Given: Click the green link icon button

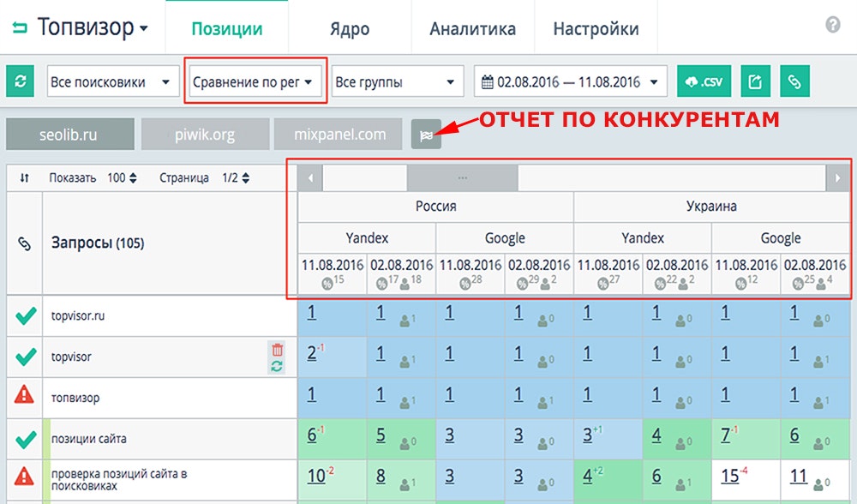Looking at the screenshot, I should [794, 81].
